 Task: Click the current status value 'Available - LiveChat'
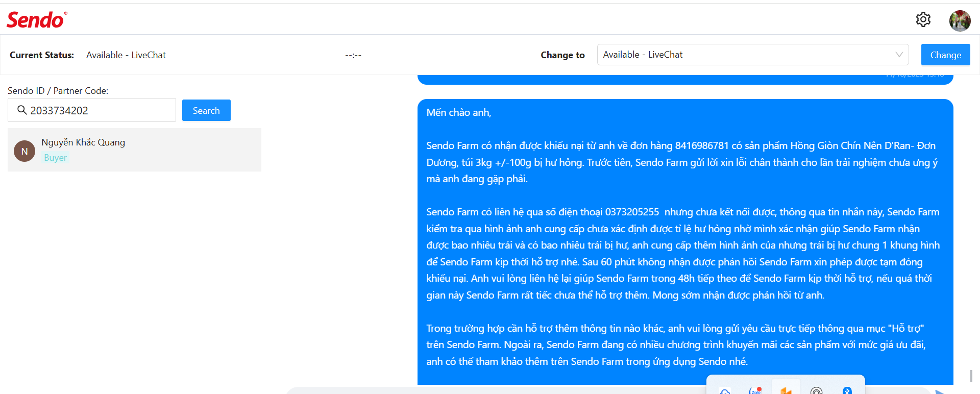tap(126, 55)
